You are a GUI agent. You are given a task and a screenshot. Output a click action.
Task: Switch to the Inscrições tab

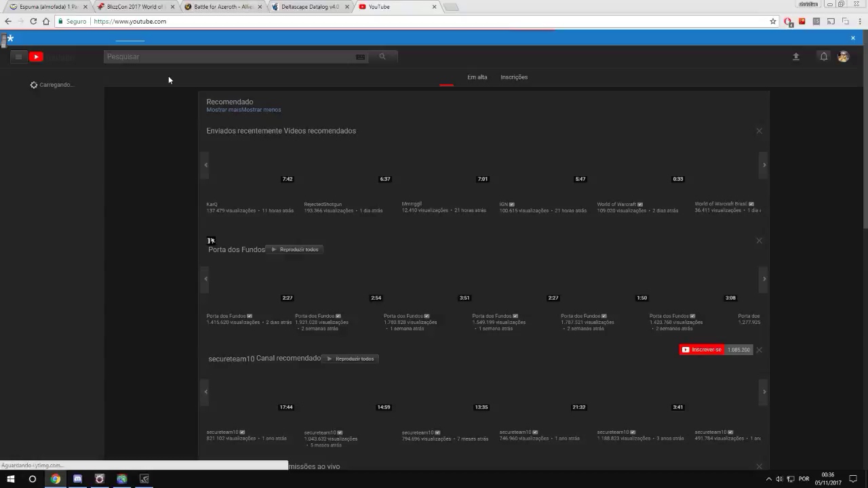pyautogui.click(x=514, y=77)
